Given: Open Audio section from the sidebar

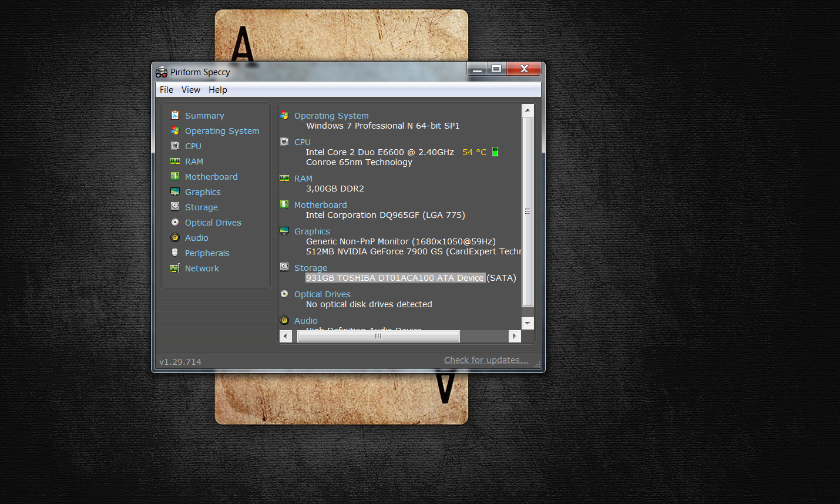Looking at the screenshot, I should coord(197,238).
